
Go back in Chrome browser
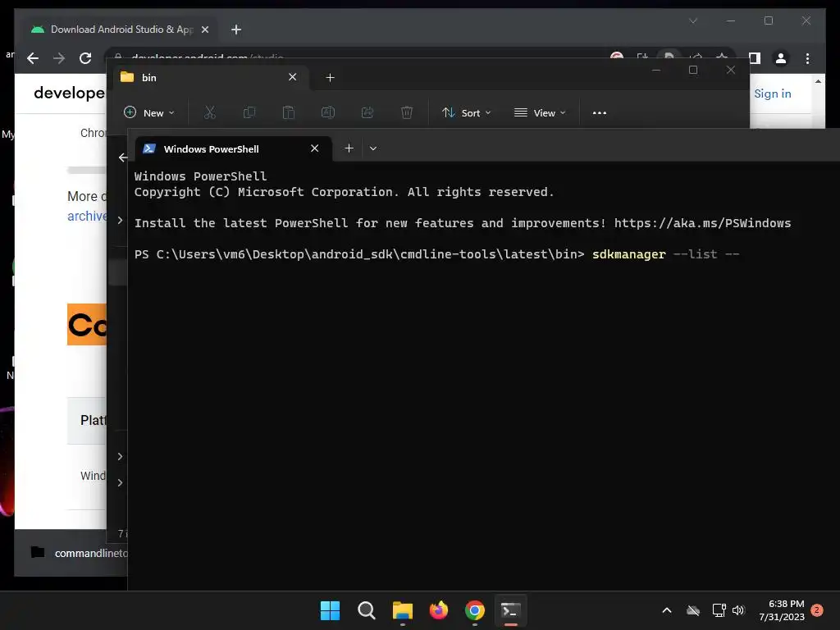click(33, 58)
